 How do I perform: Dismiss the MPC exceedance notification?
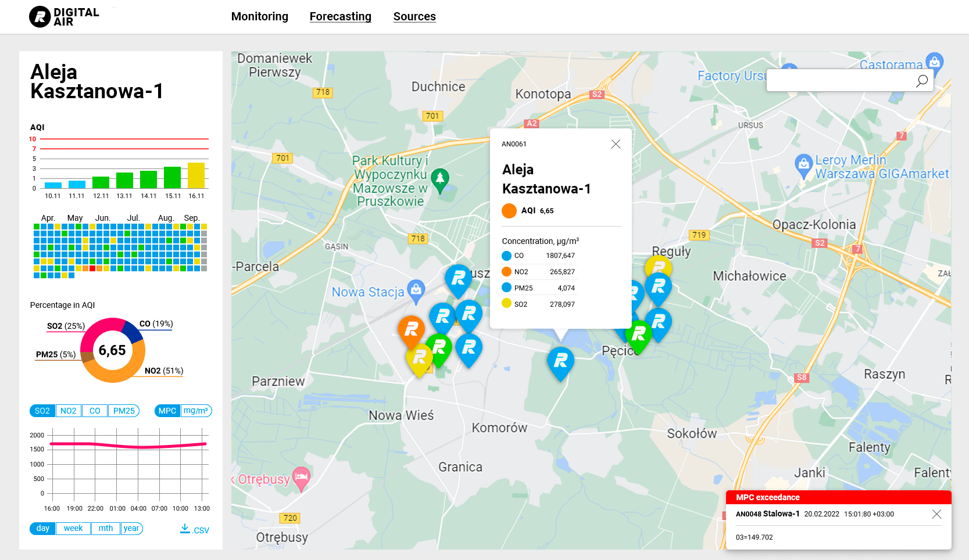(x=937, y=514)
